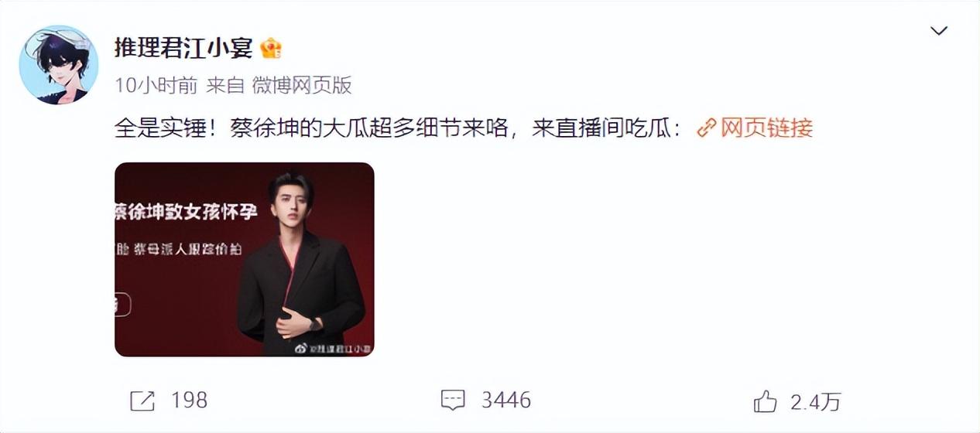Open the 3446 comments count
The height and width of the screenshot is (433, 980).
[505, 401]
